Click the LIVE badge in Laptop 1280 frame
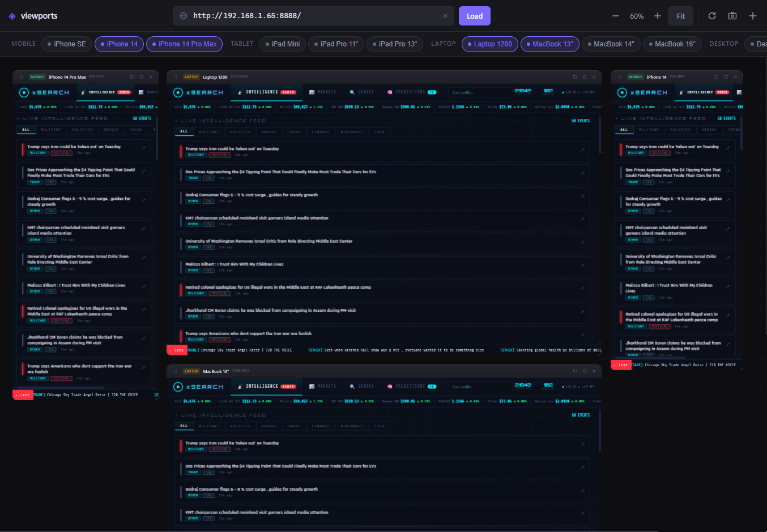This screenshot has height=532, width=767. pos(177,350)
